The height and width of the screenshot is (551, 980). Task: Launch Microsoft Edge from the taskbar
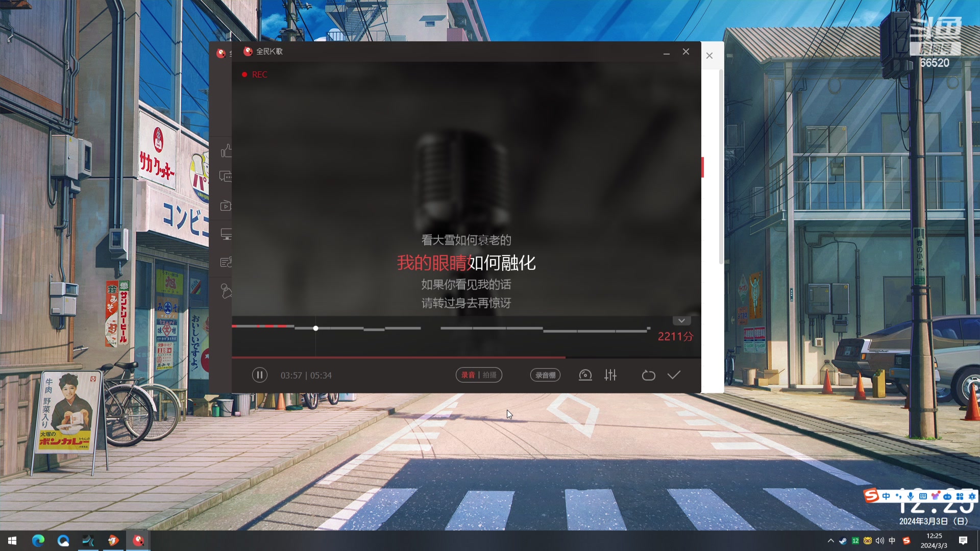coord(38,541)
